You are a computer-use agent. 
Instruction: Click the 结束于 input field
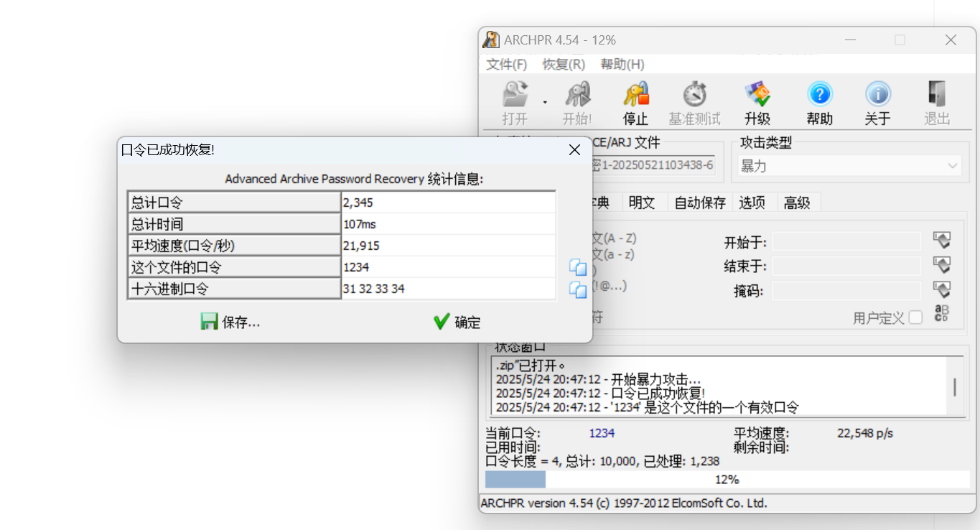pyautogui.click(x=846, y=266)
